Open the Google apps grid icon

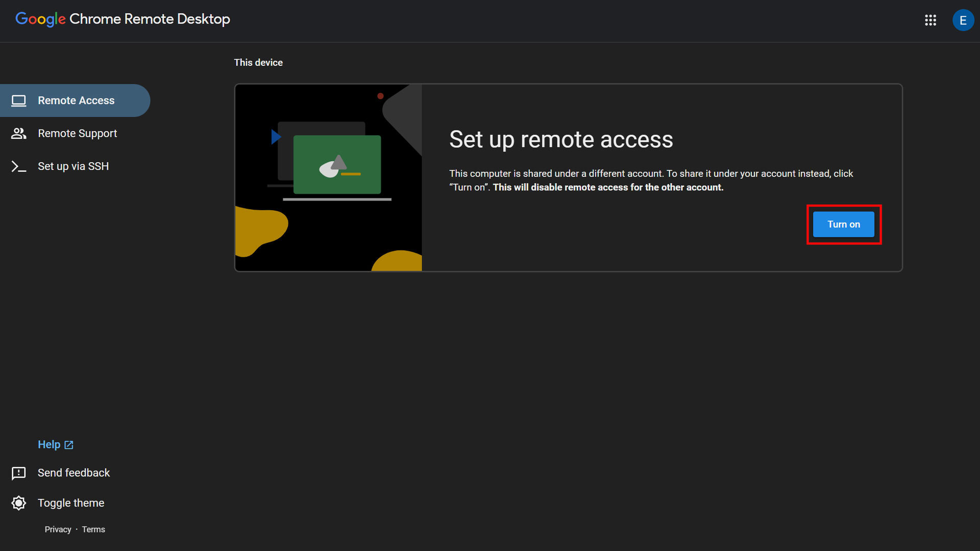930,20
